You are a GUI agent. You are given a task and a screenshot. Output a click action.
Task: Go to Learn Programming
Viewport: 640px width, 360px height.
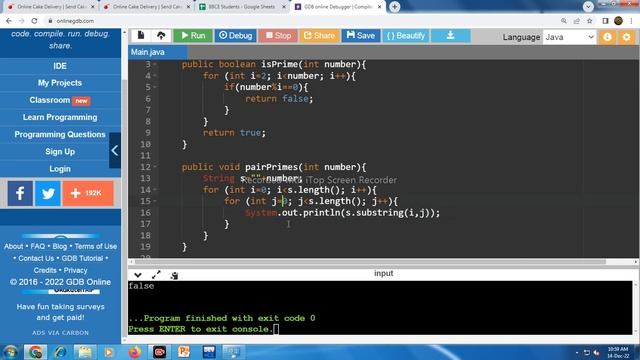pos(60,117)
